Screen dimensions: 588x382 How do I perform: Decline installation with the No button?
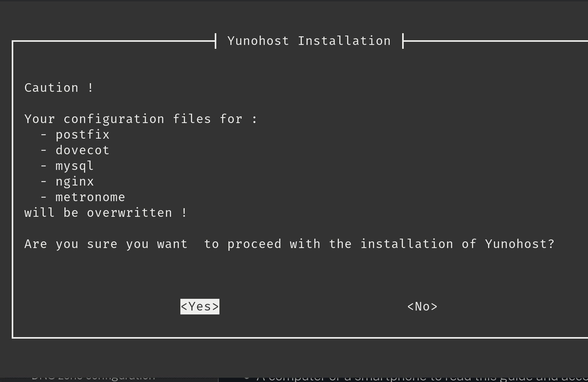tap(422, 307)
